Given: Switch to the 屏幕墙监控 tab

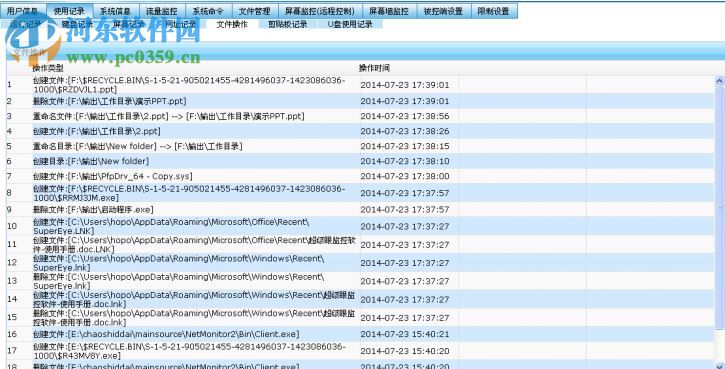Looking at the screenshot, I should click(389, 11).
